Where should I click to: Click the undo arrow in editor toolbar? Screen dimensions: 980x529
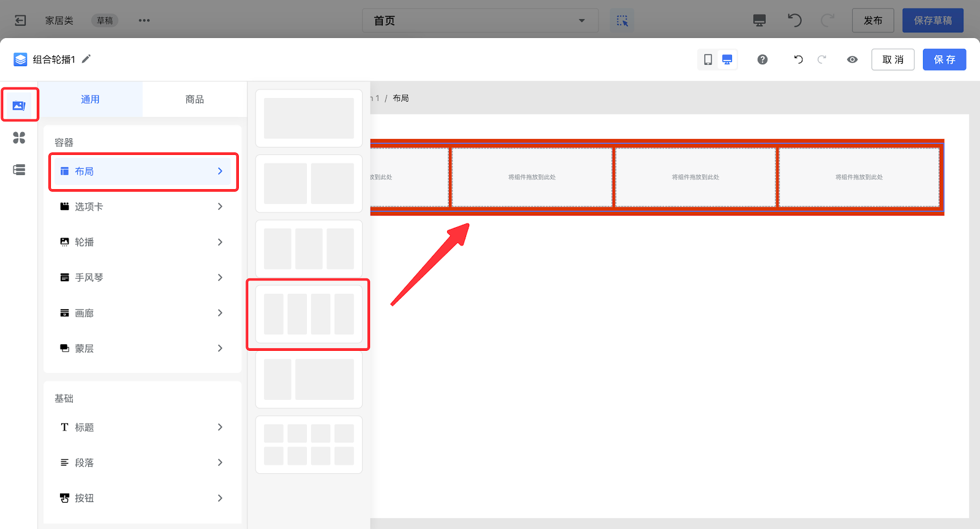point(798,59)
